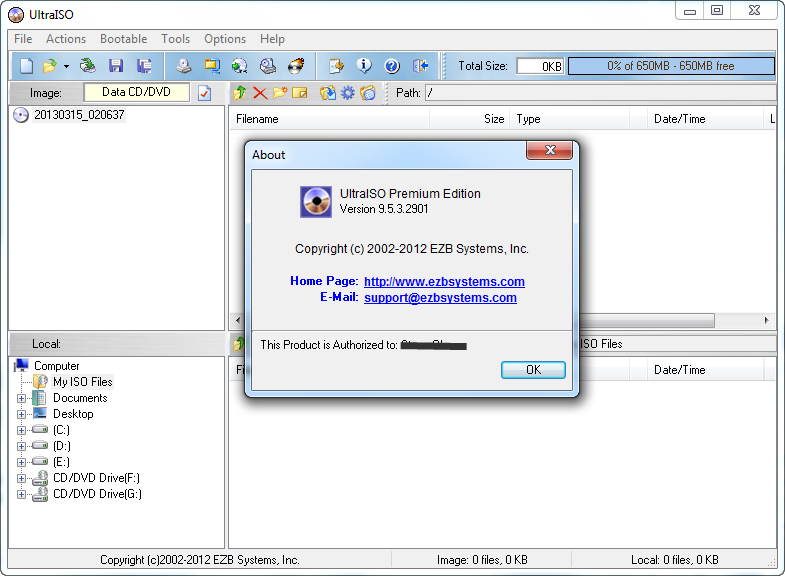Screen dimensions: 785x576
Task: Click the checkmark page icon beside Data CD/DVD
Action: coord(204,93)
